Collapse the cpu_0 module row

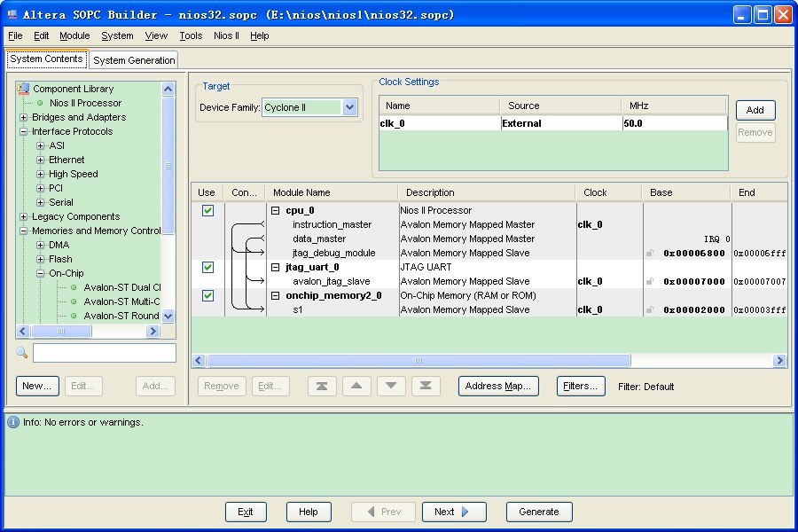pos(276,210)
